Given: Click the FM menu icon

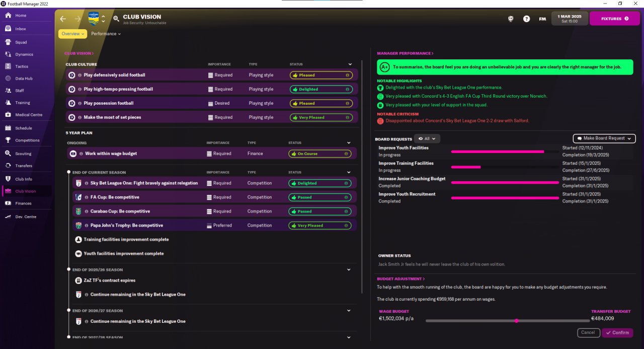Looking at the screenshot, I should tap(542, 19).
